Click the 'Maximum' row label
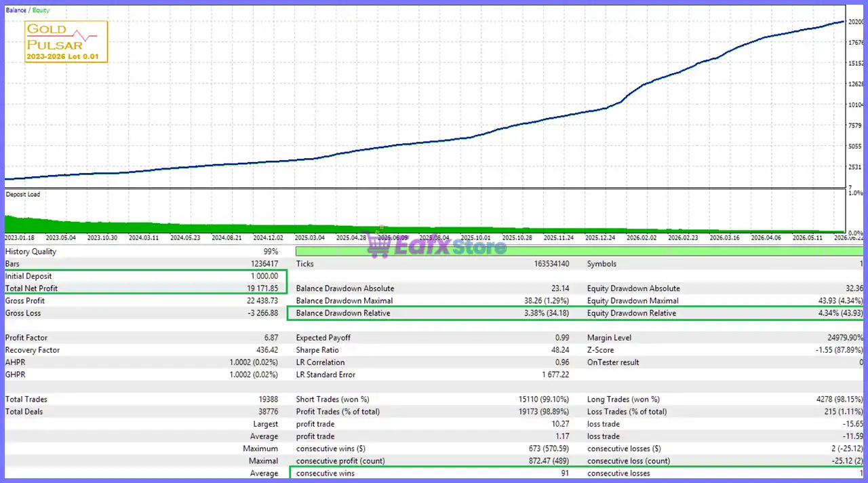Image resolution: width=868 pixels, height=483 pixels. 260,448
